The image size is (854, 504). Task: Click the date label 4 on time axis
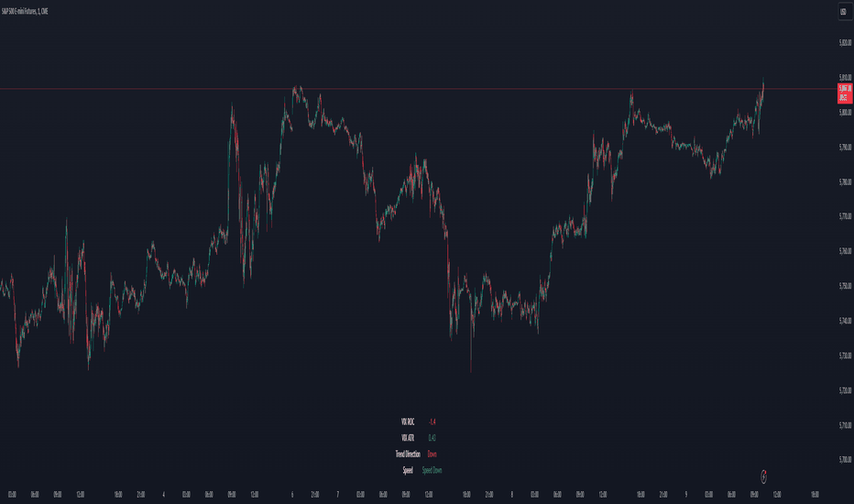click(x=163, y=495)
